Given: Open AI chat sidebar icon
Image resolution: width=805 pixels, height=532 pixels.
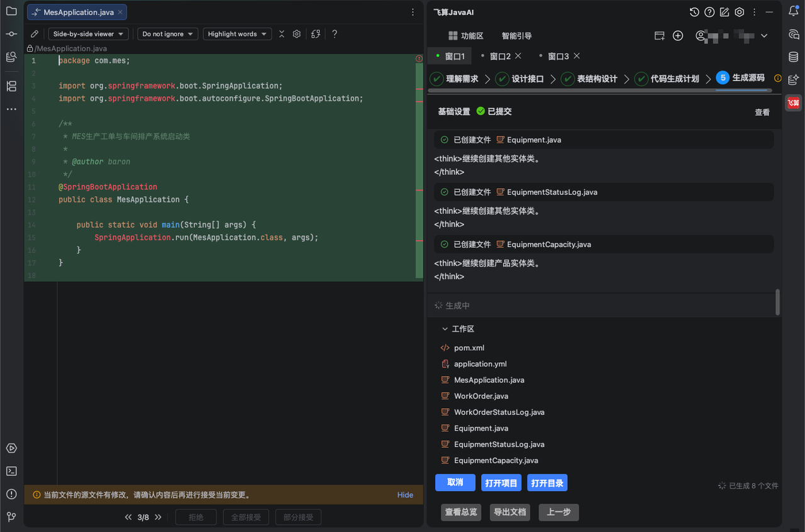Looking at the screenshot, I should 794,34.
